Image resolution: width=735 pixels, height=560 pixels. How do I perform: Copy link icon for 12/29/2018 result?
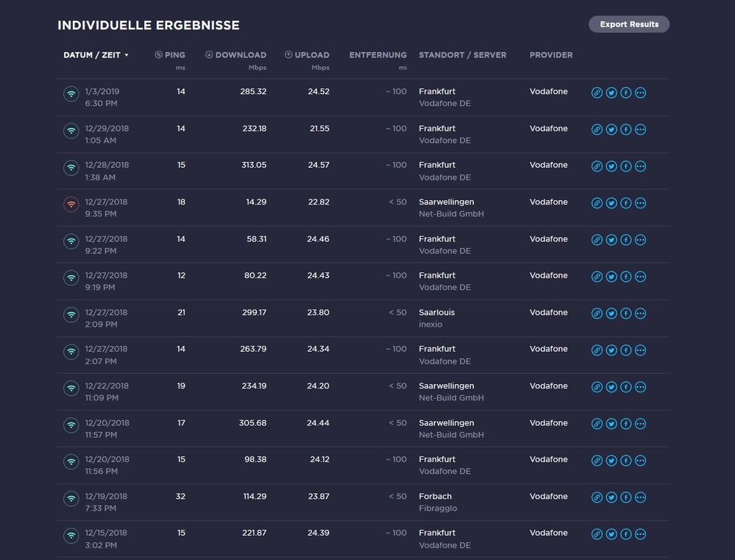click(x=597, y=130)
